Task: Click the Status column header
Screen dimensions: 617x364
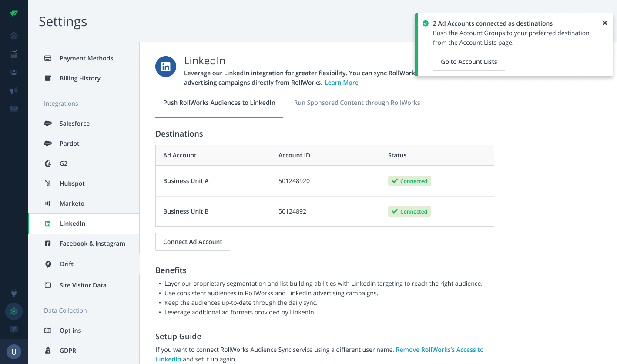Action: click(x=397, y=155)
